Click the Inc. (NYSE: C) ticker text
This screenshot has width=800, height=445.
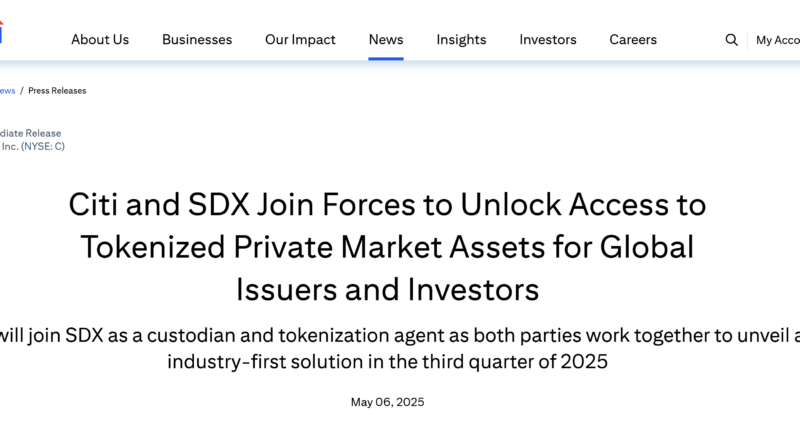[33, 146]
